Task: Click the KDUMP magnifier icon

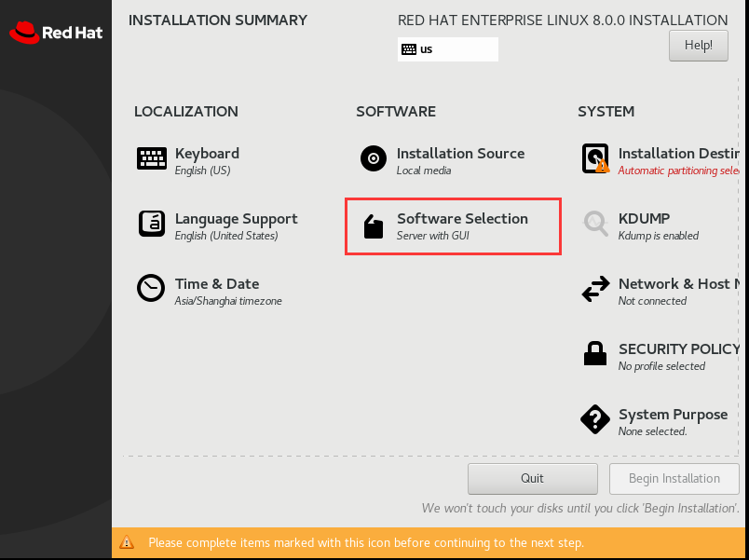Action: [595, 224]
